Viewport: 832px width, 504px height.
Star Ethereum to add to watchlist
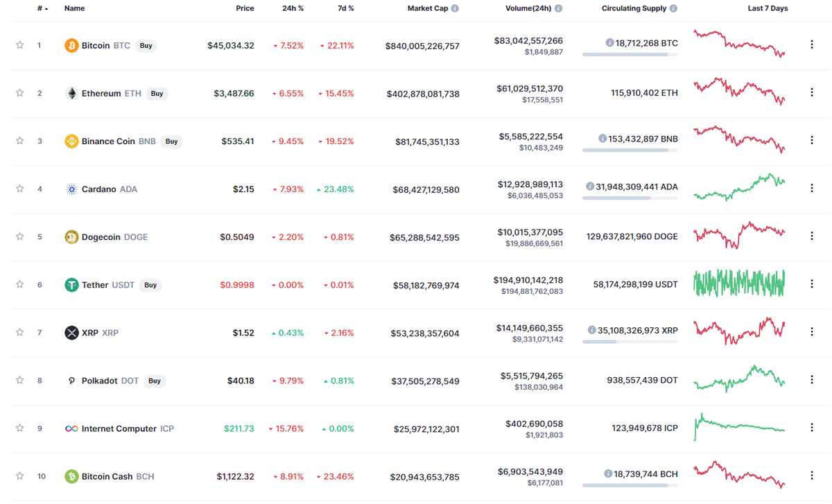19,93
